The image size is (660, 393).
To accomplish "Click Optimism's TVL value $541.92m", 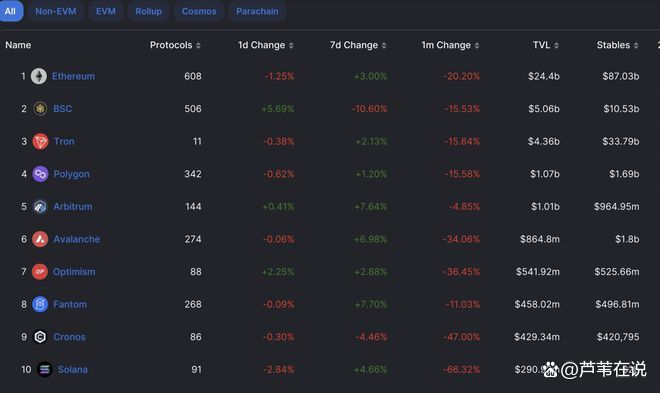I will pos(538,272).
